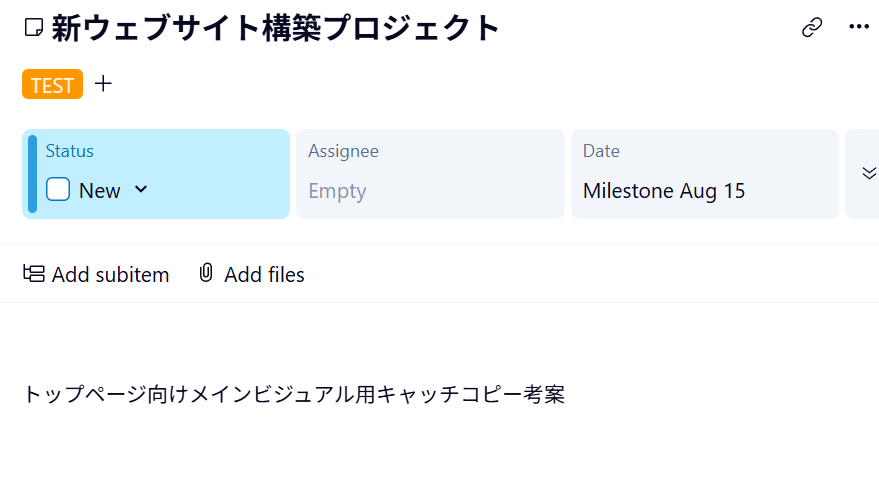Image resolution: width=879 pixels, height=481 pixels.
Task: Click the Add files label
Action: point(264,274)
